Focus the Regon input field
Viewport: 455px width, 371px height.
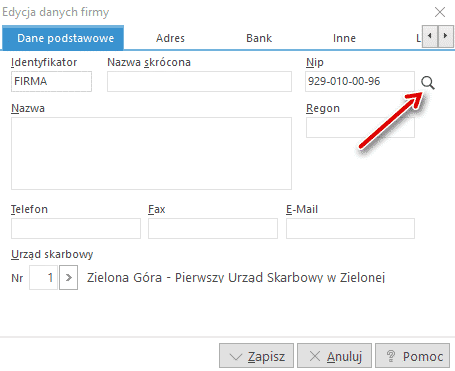tap(360, 127)
